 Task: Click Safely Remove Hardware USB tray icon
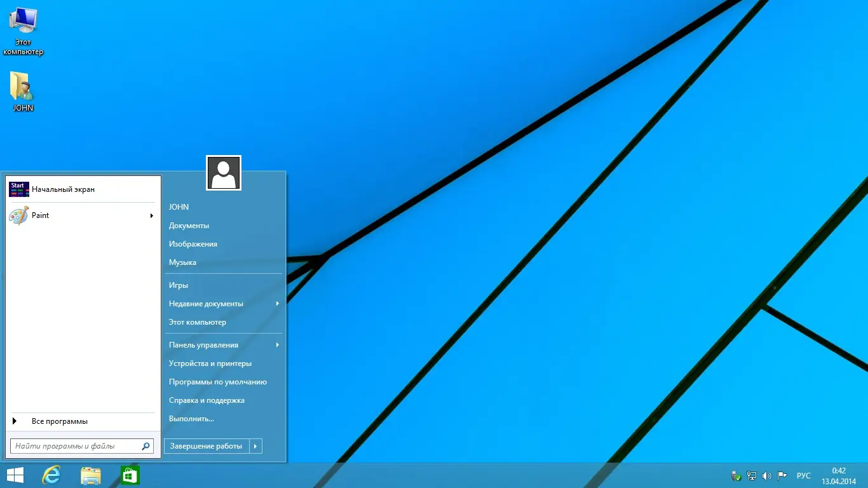point(736,475)
